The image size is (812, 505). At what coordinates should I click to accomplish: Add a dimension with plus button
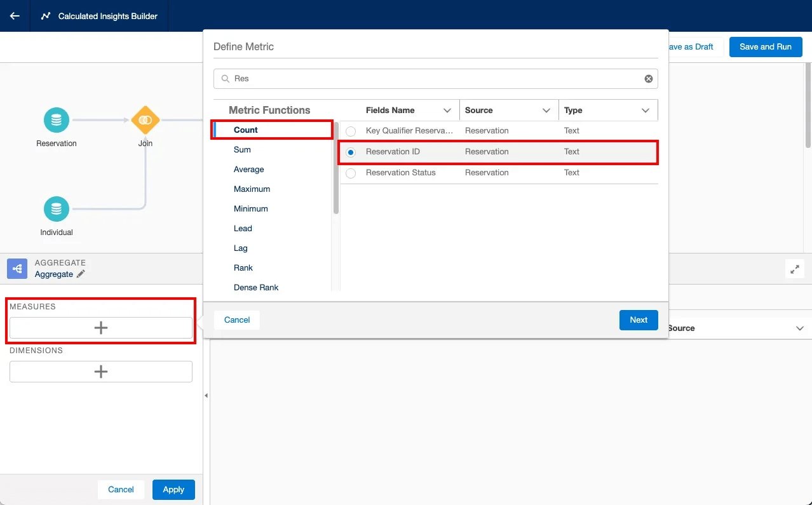[100, 372]
